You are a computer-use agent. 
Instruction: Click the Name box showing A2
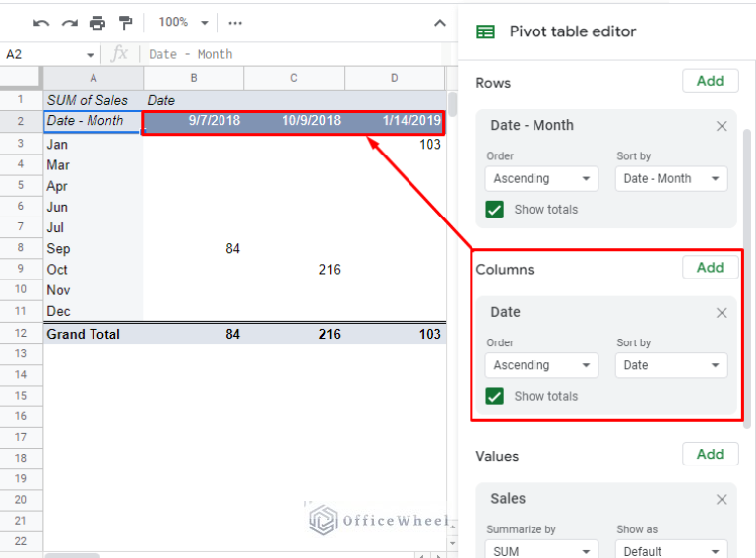[49, 54]
